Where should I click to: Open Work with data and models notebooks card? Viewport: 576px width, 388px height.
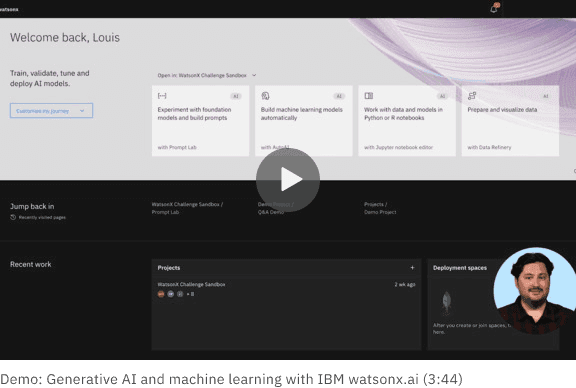click(407, 121)
